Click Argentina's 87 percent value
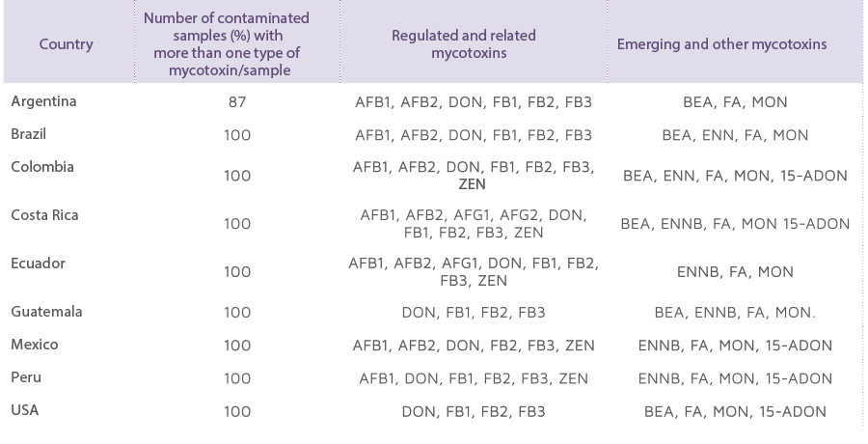Viewport: 868px width, 444px height. (x=237, y=102)
